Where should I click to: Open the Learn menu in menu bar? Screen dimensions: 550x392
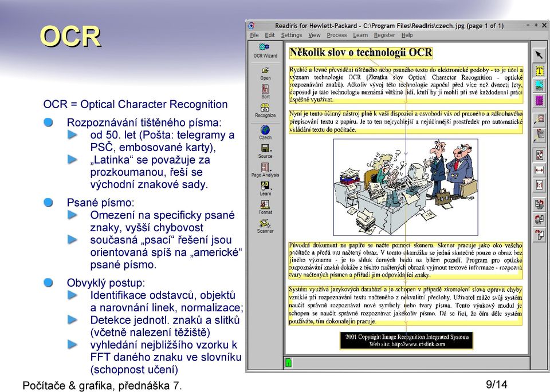pyautogui.click(x=360, y=35)
